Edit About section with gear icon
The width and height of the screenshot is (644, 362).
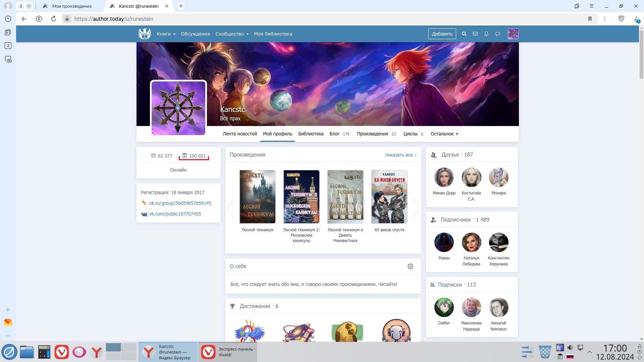click(410, 266)
